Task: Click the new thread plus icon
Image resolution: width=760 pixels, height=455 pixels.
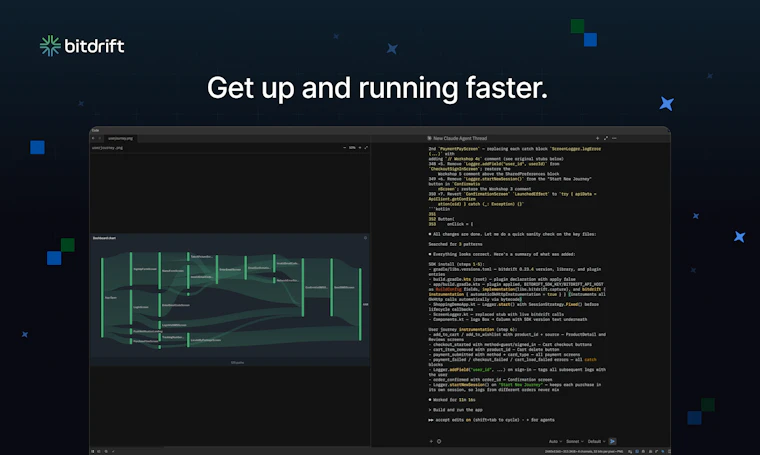Action: coord(598,138)
